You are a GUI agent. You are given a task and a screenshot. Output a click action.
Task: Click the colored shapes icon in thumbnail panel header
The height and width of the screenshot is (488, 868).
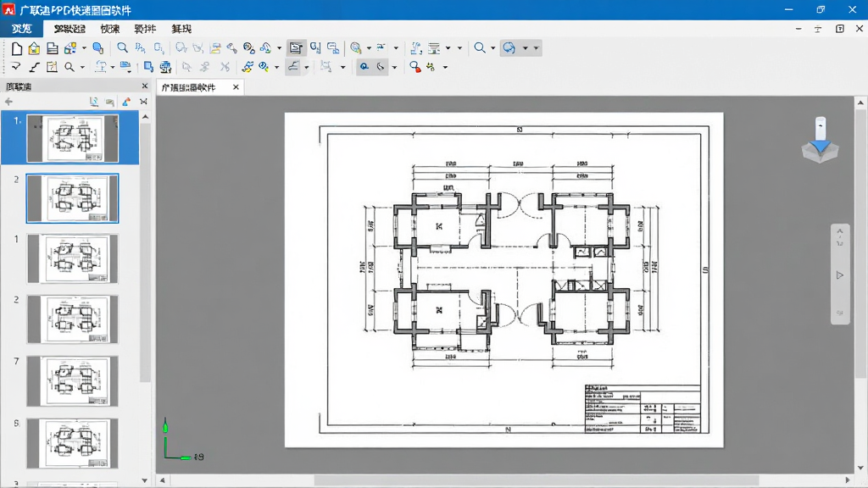click(x=127, y=102)
